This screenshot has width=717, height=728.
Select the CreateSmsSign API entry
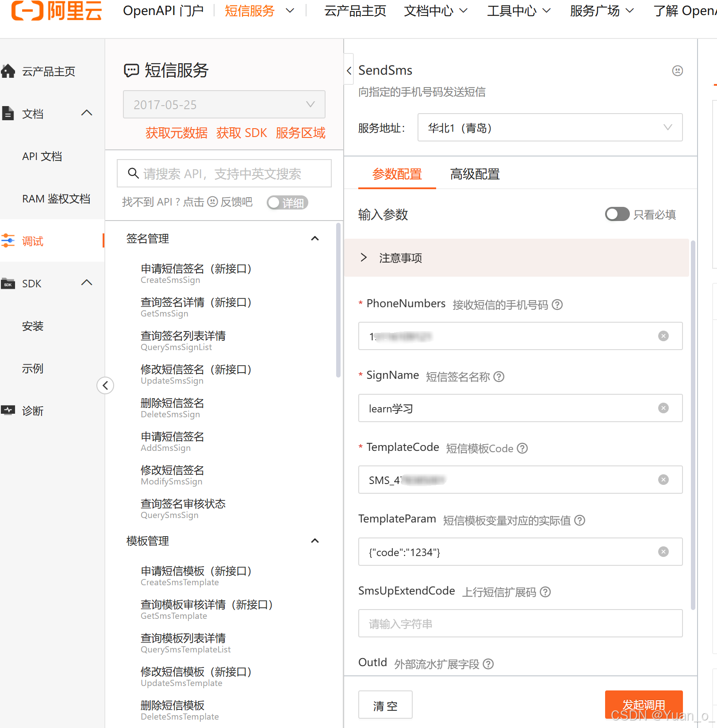[196, 274]
